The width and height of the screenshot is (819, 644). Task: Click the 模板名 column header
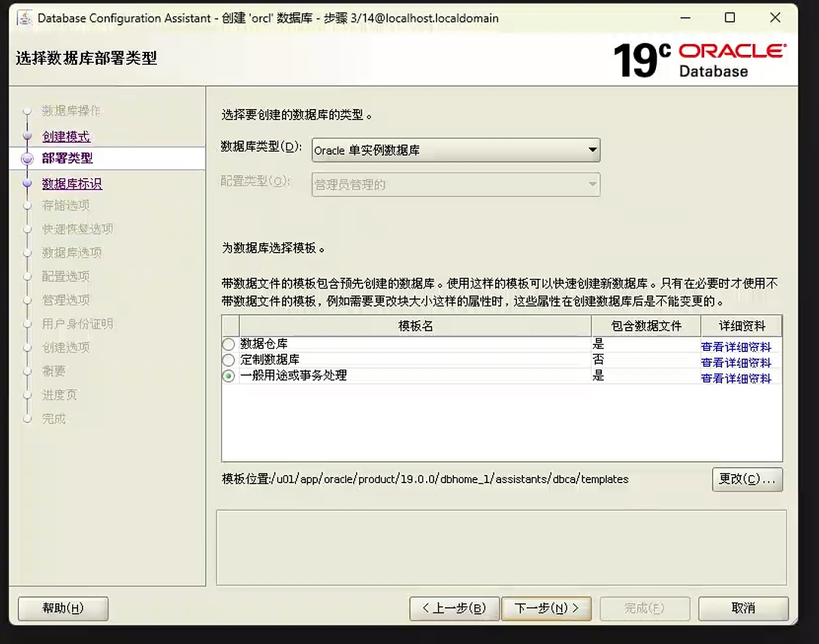416,326
